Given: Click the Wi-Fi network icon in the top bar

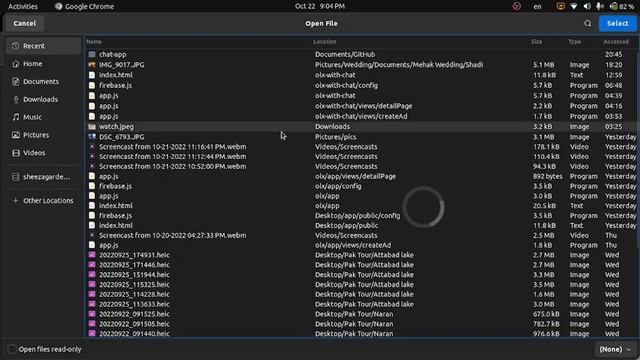Looking at the screenshot, I should (x=574, y=6).
